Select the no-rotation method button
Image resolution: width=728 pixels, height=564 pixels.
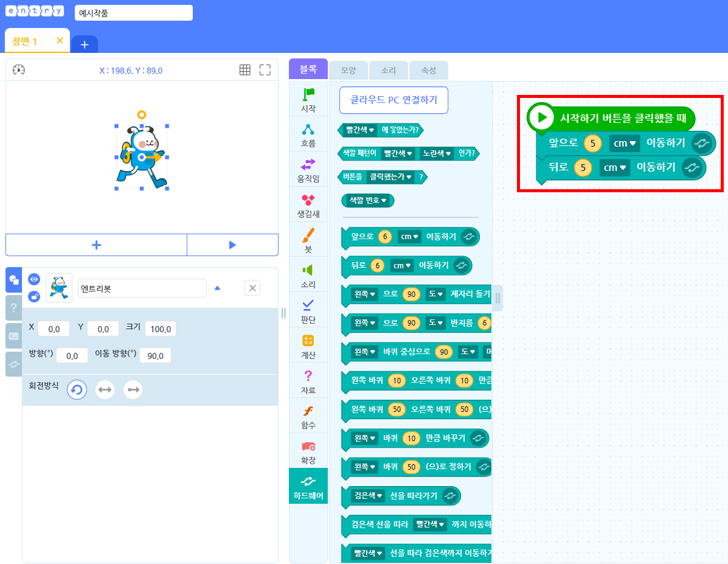[x=133, y=390]
